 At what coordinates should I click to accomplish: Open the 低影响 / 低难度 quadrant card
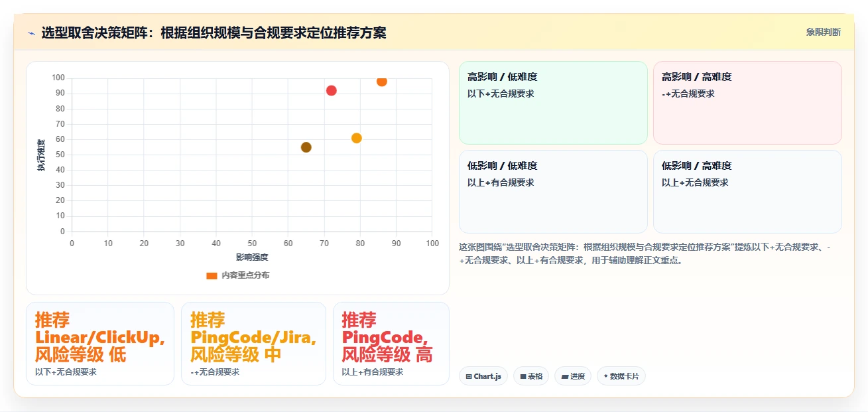point(553,192)
